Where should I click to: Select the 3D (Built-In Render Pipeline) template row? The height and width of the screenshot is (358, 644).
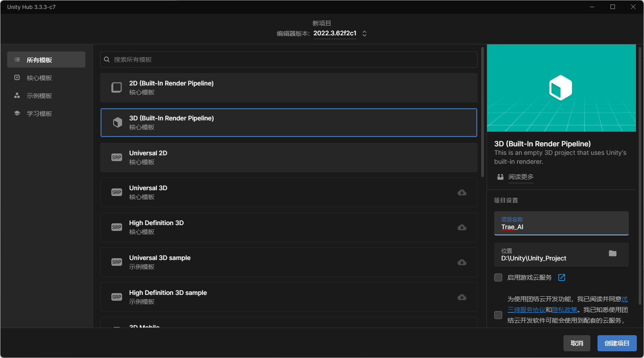(289, 123)
